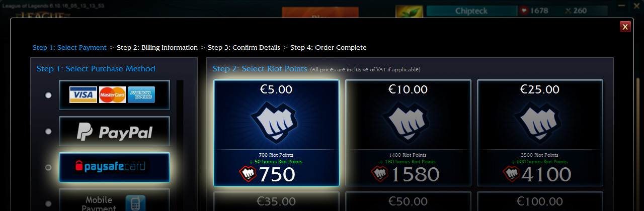Image resolution: width=644 pixels, height=211 pixels.
Task: Click the Mobile Payment phone icon
Action: pyautogui.click(x=135, y=202)
